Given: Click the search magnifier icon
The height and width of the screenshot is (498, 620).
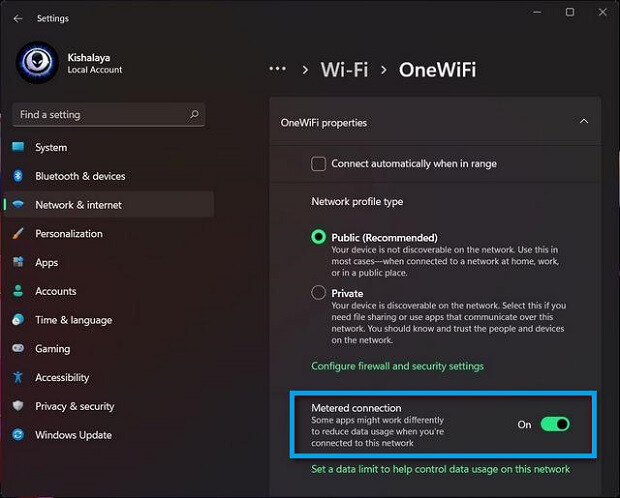Looking at the screenshot, I should pos(194,115).
